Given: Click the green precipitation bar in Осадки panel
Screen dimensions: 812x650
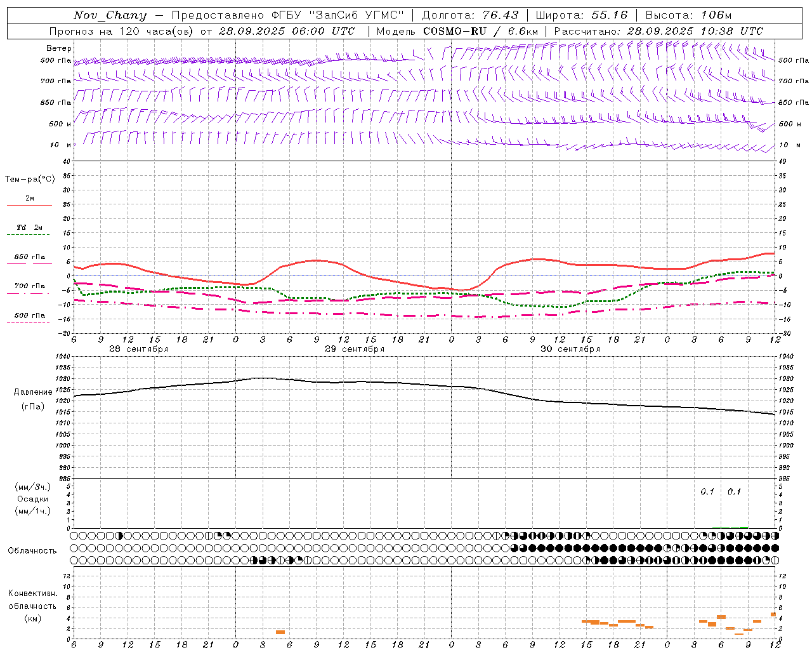Looking at the screenshot, I should point(744,527).
